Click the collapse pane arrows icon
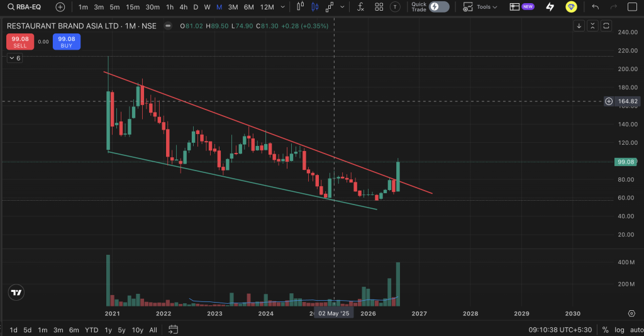 click(592, 26)
